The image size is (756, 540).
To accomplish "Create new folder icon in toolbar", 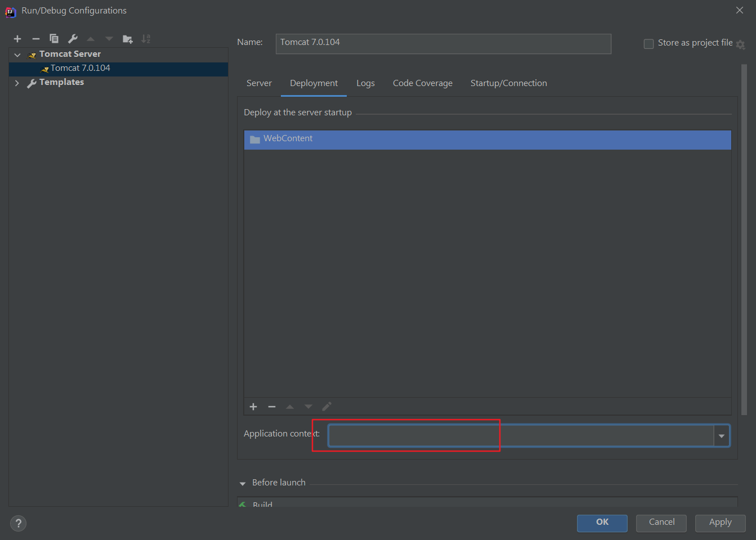I will (x=128, y=39).
